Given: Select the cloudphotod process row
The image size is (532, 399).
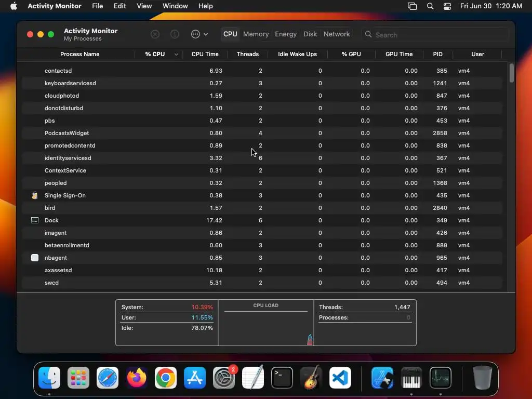Looking at the screenshot, I should coord(262,96).
